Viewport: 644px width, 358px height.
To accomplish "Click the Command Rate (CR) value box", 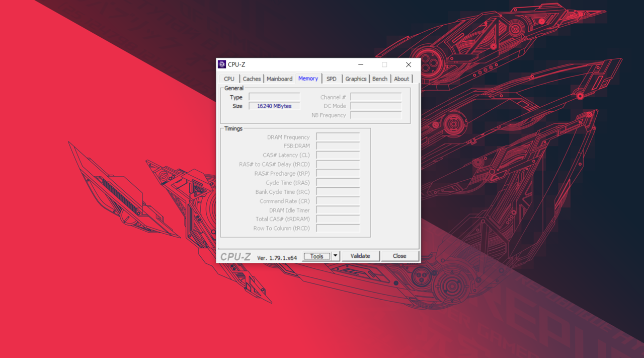I will pyautogui.click(x=338, y=201).
